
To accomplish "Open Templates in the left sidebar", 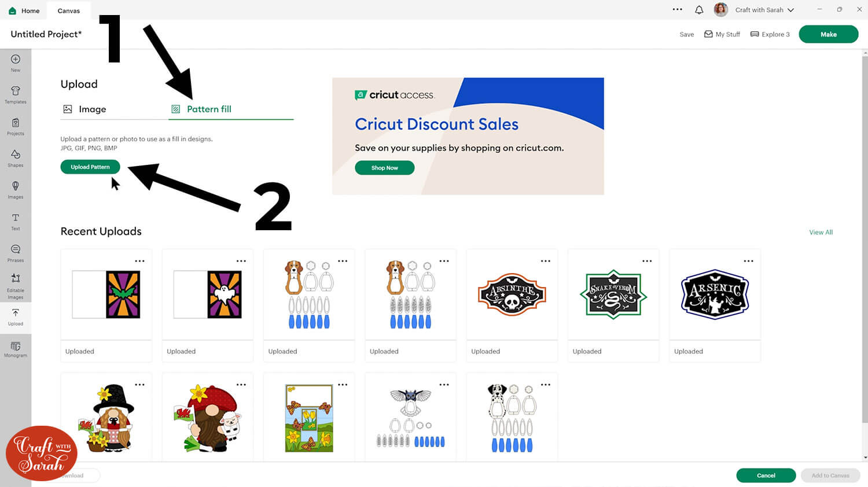I will coord(16,94).
